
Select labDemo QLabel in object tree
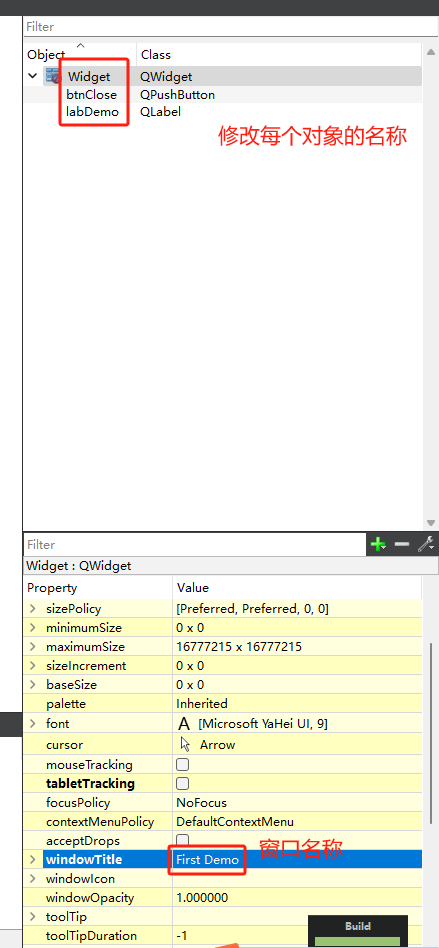(x=93, y=112)
